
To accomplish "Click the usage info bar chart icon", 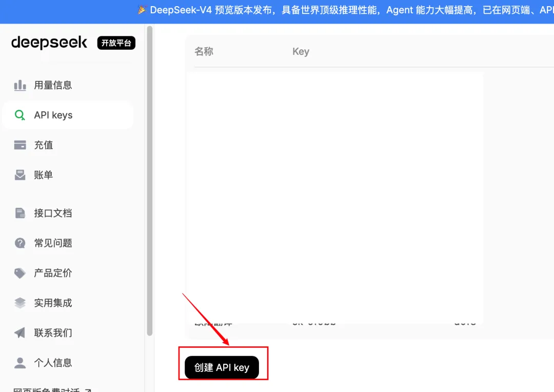I will click(20, 85).
